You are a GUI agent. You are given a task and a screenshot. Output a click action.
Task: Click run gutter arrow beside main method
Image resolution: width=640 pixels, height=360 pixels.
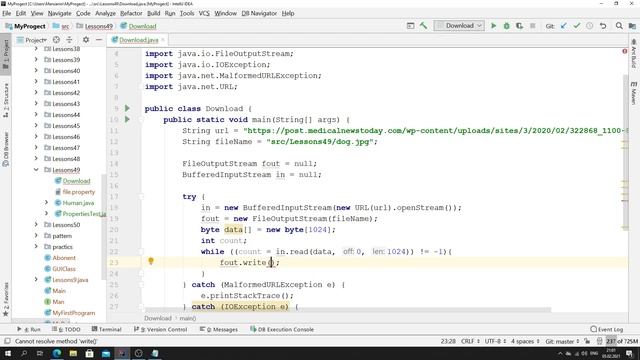point(127,119)
